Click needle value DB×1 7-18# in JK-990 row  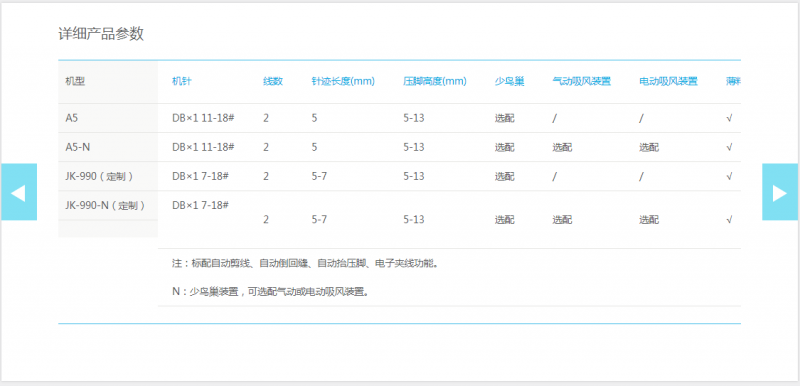tap(201, 176)
